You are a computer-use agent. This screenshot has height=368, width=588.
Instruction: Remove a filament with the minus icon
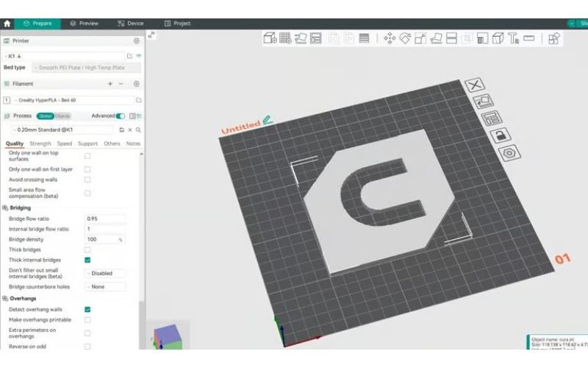tap(121, 84)
